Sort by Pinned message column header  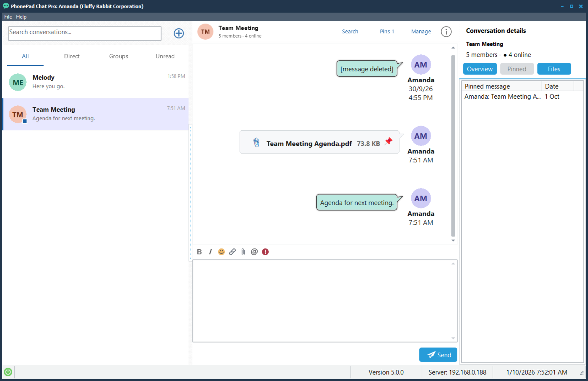[x=502, y=86]
